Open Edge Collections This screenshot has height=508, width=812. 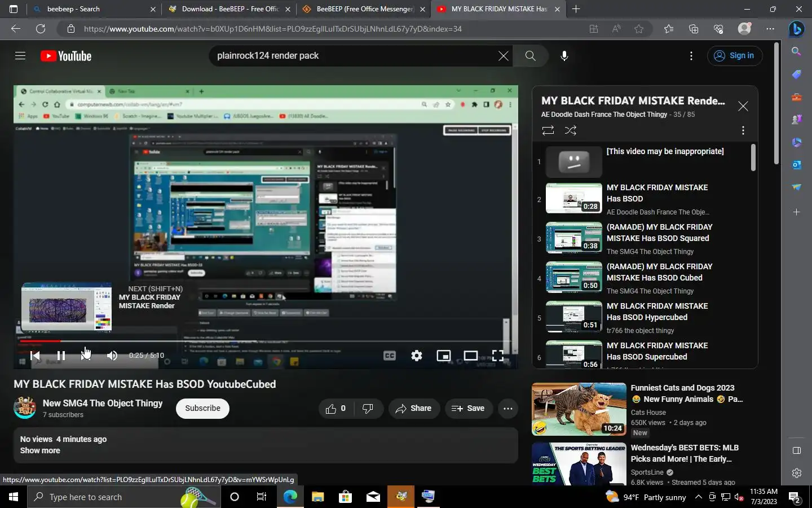694,29
